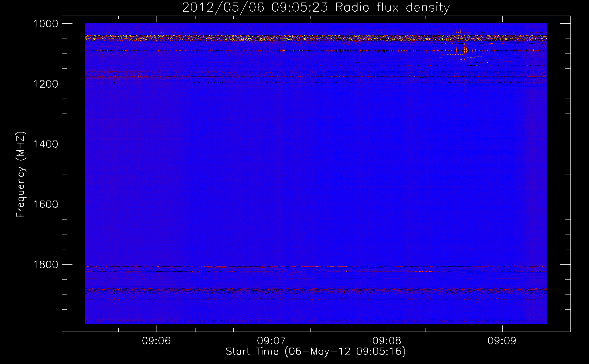
Task: Click the plot title '2012/05/06 09:05:23 Radio flux density'
Action: coord(316,7)
